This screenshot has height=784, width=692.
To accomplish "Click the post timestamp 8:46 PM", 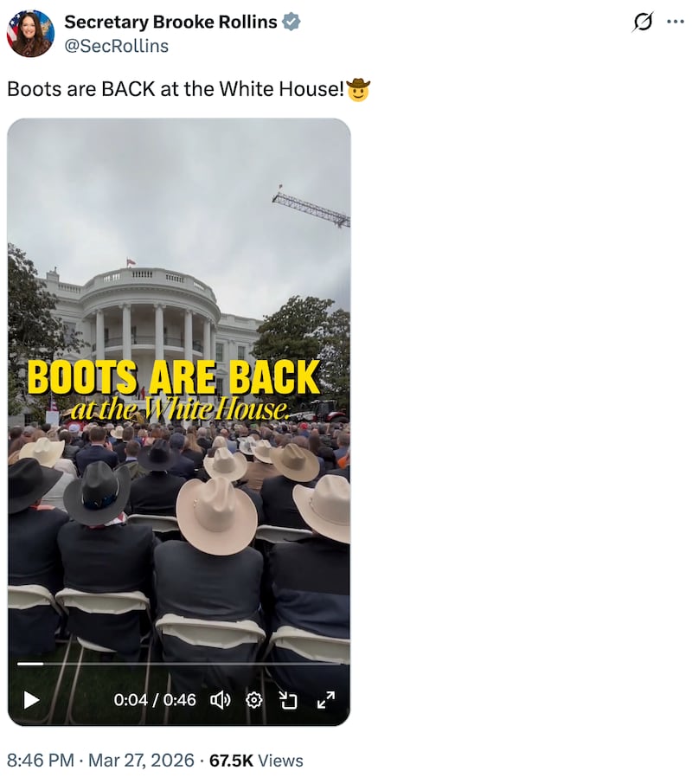I will coord(41,761).
